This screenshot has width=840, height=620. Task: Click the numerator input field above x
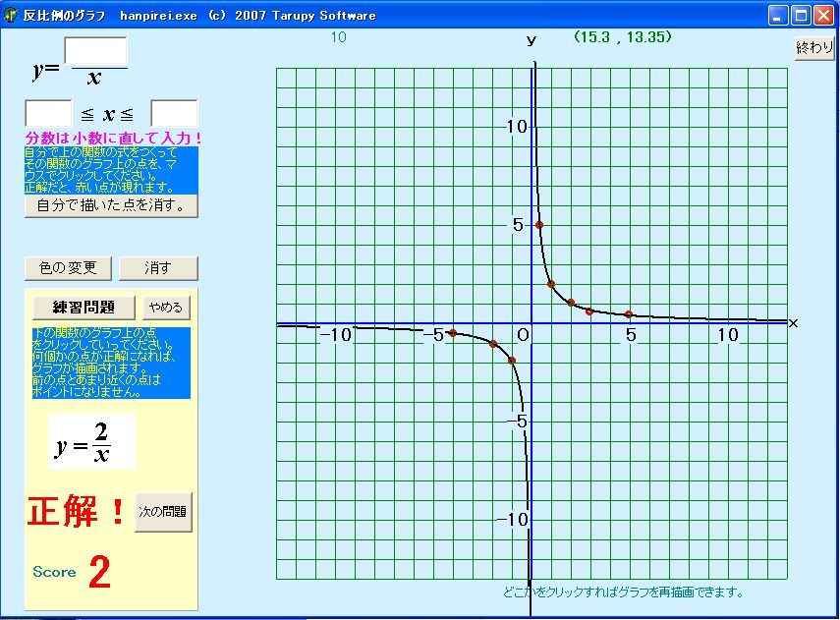pos(96,50)
